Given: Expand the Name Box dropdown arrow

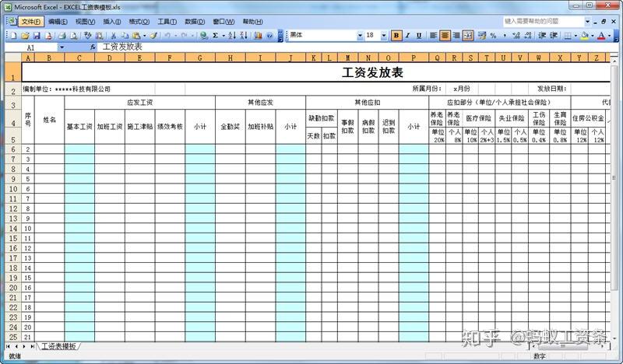Looking at the screenshot, I should tap(62, 47).
